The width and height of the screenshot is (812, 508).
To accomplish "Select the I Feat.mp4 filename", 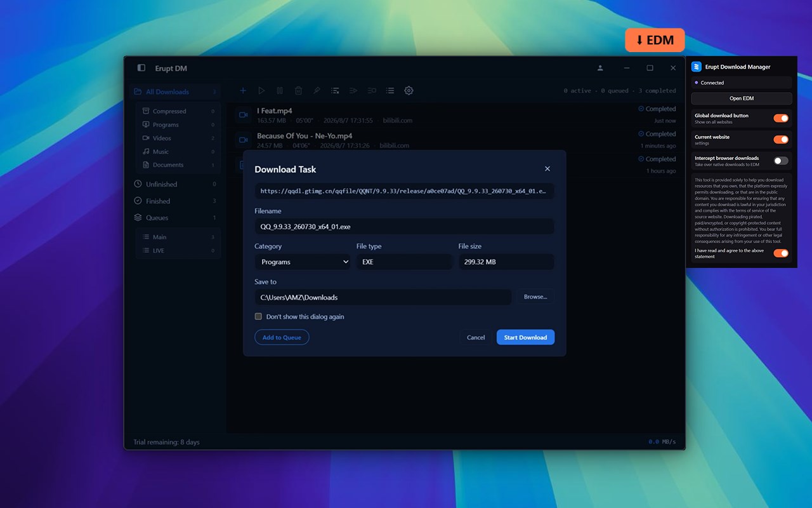I will click(274, 110).
